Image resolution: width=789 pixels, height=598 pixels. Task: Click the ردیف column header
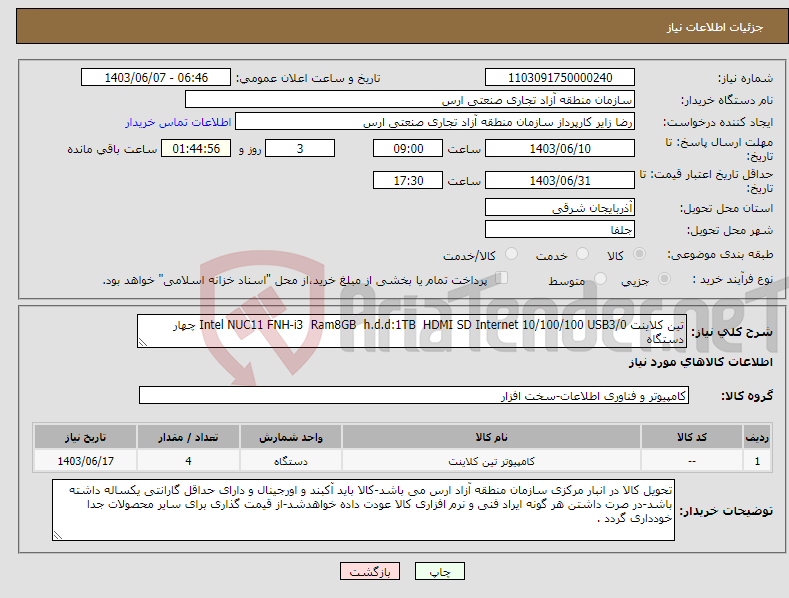757,437
